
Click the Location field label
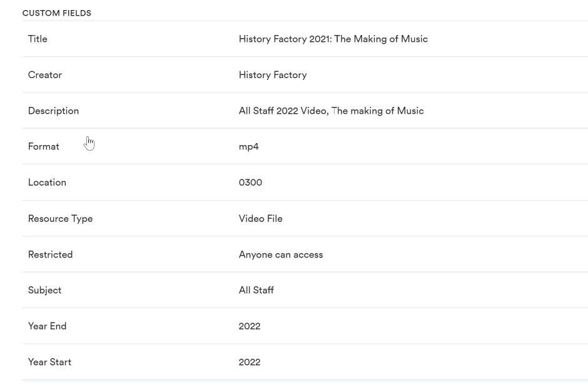(x=47, y=182)
